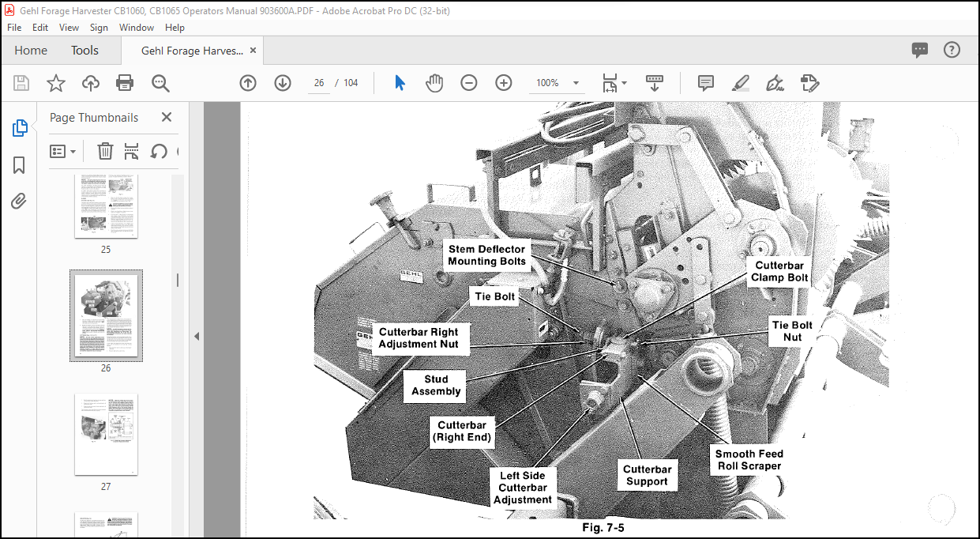Select the Highlight text tool
The width and height of the screenshot is (980, 539).
tap(740, 83)
